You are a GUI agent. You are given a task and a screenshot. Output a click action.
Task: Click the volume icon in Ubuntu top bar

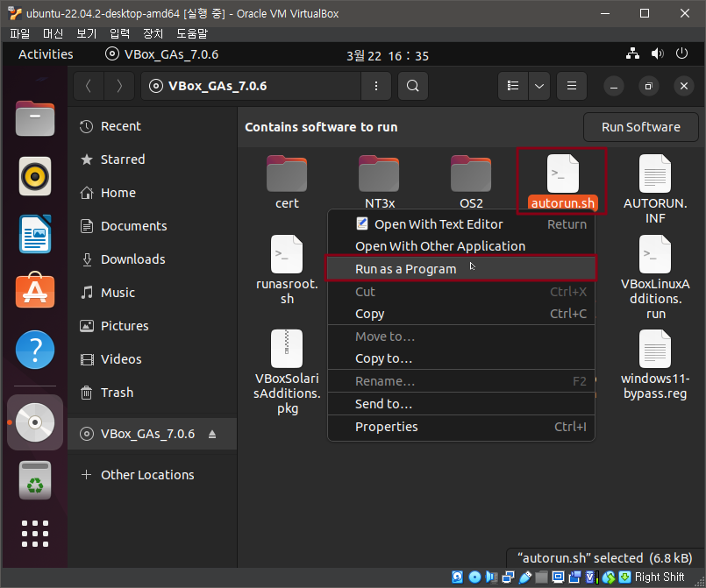[658, 53]
